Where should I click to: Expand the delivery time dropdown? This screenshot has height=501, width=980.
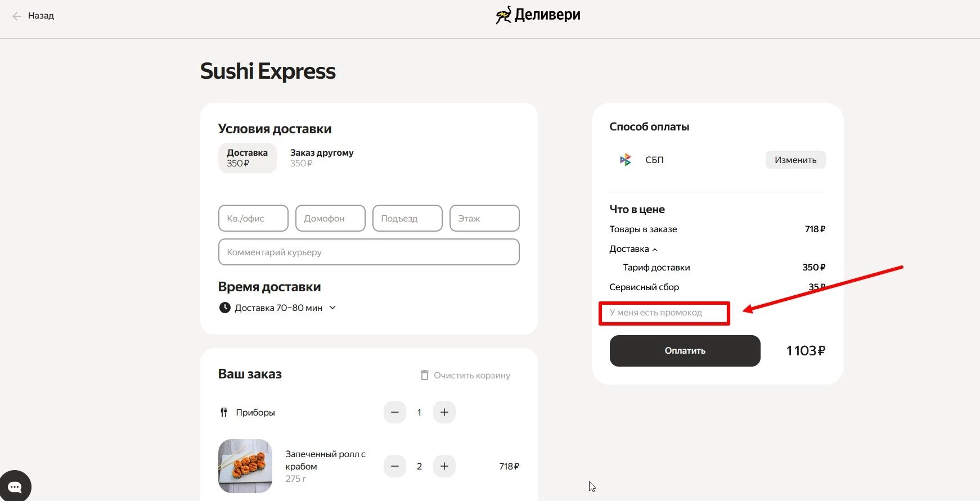pos(332,308)
